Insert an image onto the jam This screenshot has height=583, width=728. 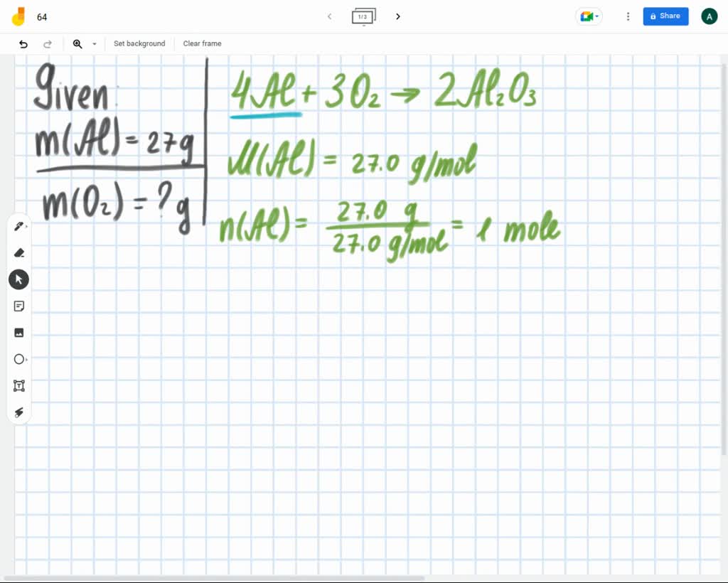[x=19, y=332]
